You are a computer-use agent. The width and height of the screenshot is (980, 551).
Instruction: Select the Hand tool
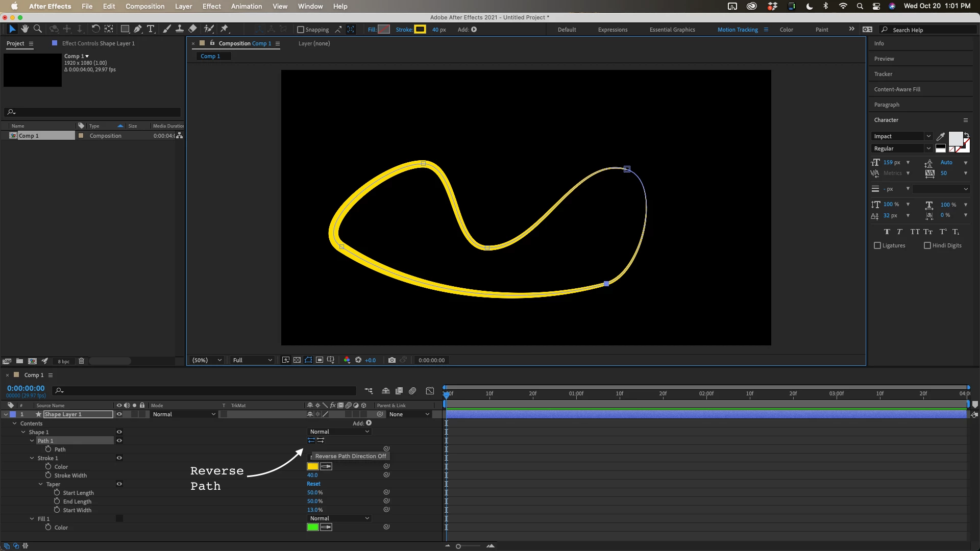[24, 29]
